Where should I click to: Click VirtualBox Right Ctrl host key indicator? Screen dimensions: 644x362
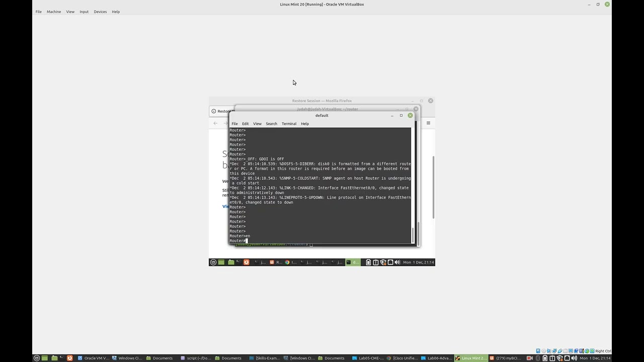tap(603, 351)
